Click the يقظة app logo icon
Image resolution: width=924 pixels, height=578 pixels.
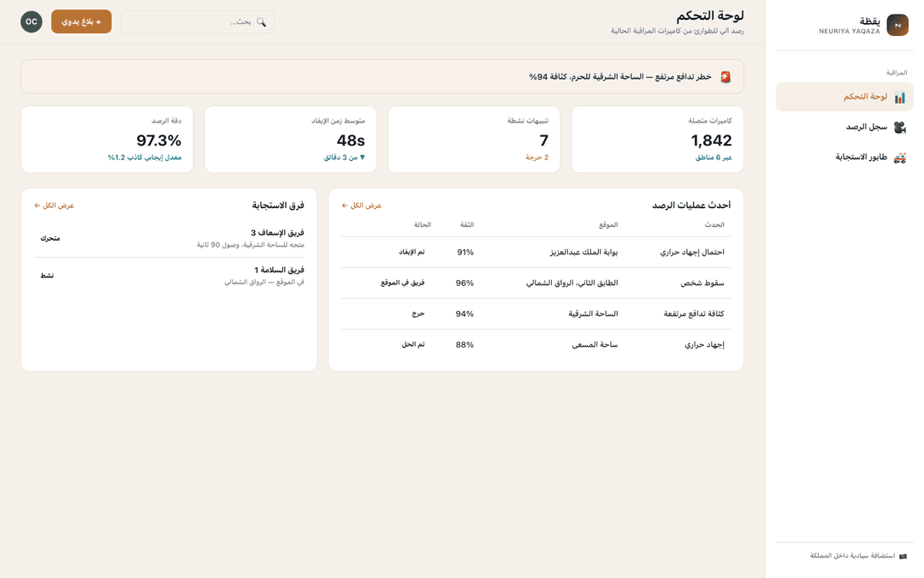point(897,25)
